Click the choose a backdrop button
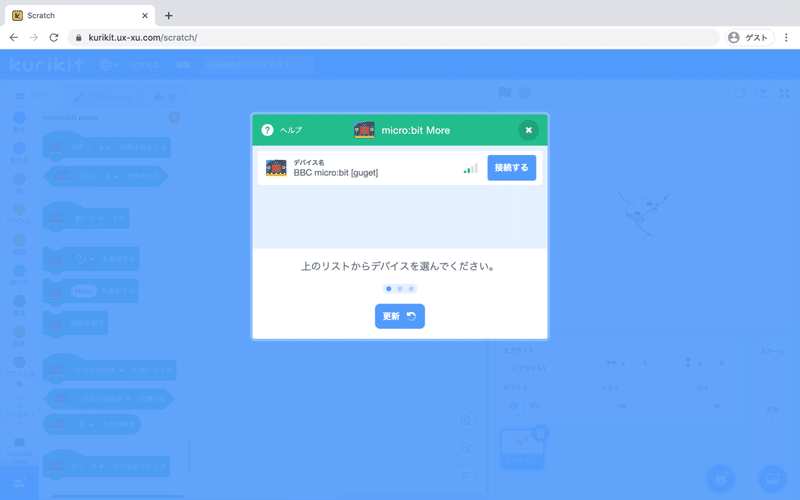 (772, 479)
